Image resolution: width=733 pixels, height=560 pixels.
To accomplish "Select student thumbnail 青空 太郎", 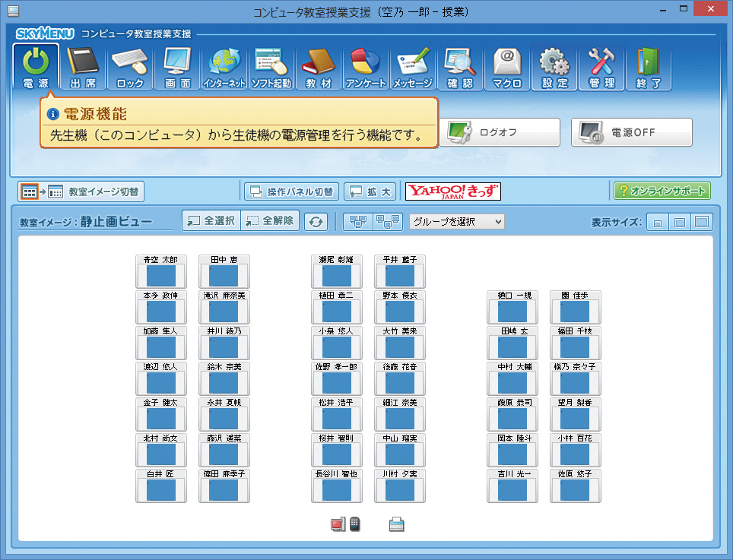I will pyautogui.click(x=160, y=271).
